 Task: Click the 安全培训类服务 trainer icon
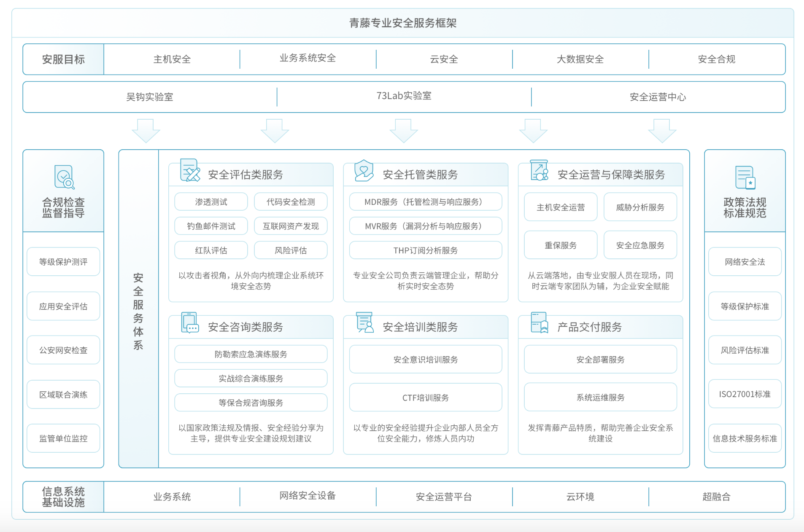point(365,323)
